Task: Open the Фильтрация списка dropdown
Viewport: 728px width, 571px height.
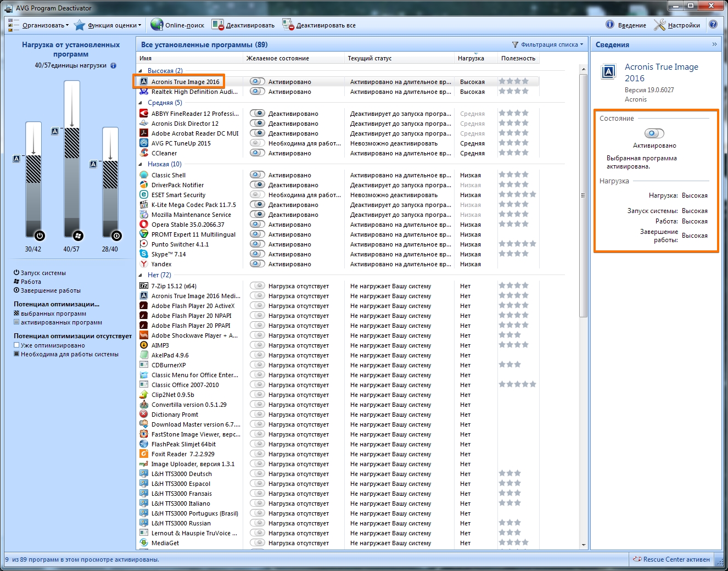Action: click(549, 44)
